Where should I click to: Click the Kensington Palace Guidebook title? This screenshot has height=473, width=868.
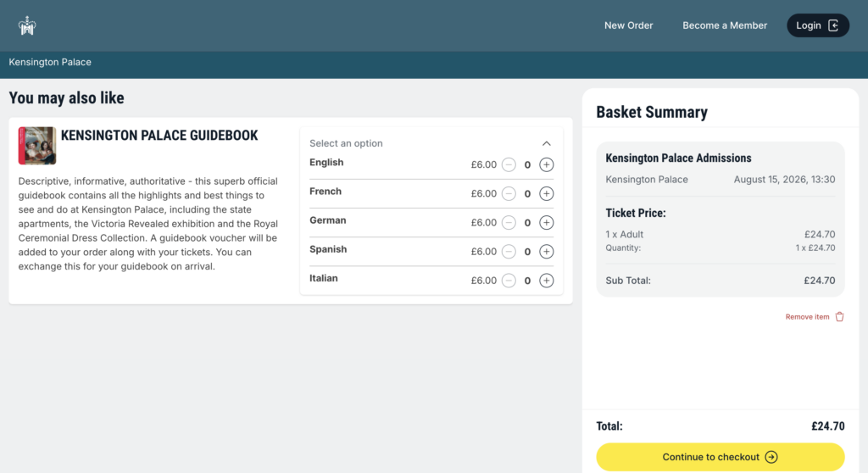tap(159, 136)
